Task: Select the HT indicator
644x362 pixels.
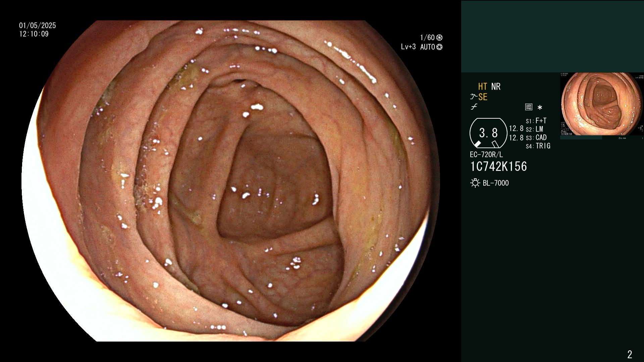Action: click(483, 87)
